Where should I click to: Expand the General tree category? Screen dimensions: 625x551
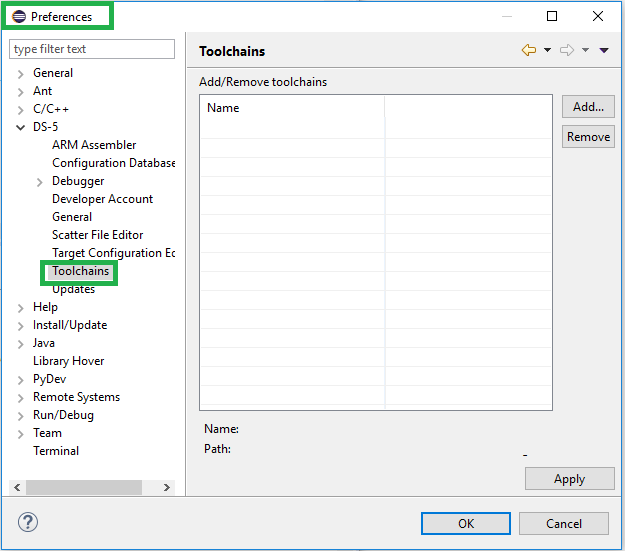coord(21,74)
